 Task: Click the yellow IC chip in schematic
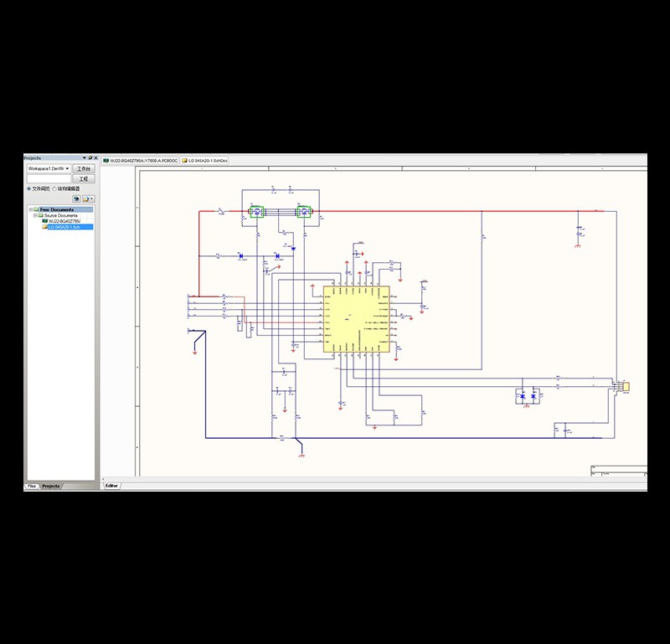(357, 319)
